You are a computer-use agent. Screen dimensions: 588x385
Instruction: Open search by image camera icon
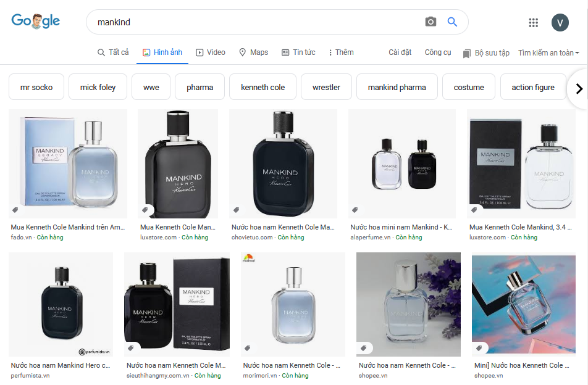click(x=430, y=22)
